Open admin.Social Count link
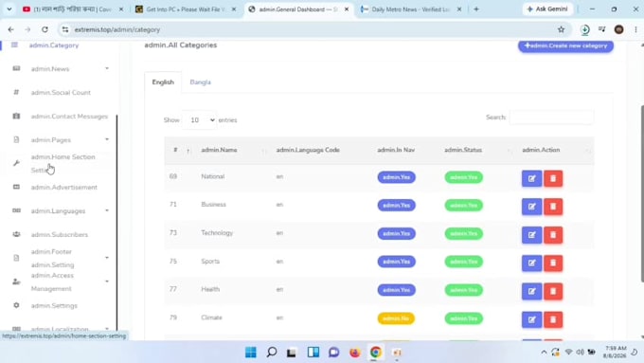The image size is (644, 363). [61, 93]
